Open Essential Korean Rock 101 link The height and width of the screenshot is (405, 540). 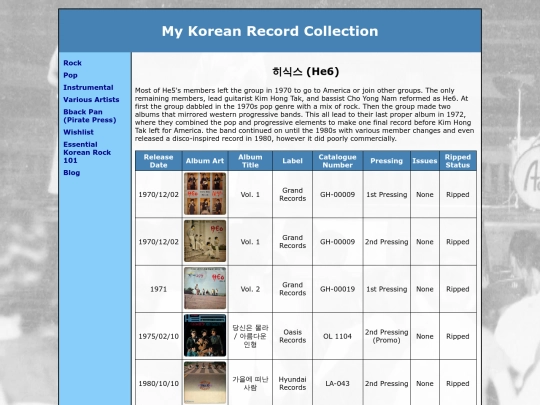point(87,152)
